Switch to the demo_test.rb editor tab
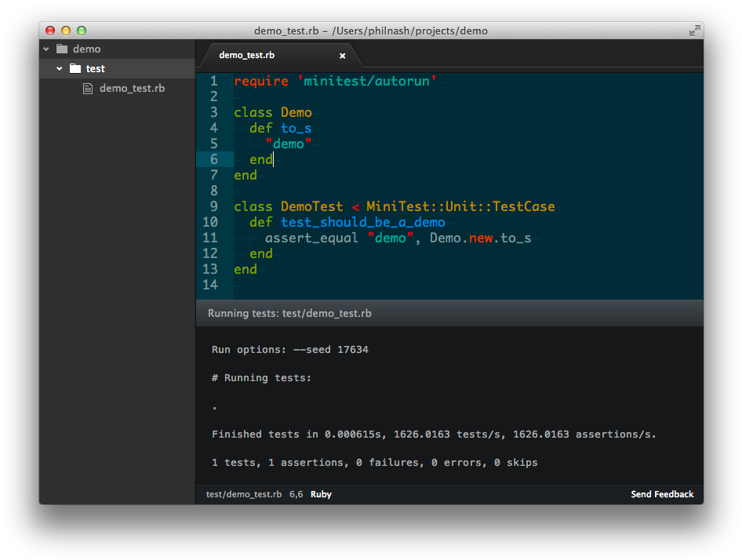This screenshot has height=560, width=742. (247, 56)
